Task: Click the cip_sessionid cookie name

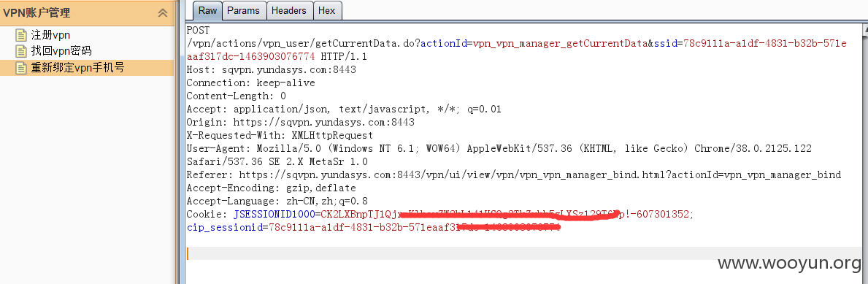Action: coord(224,228)
